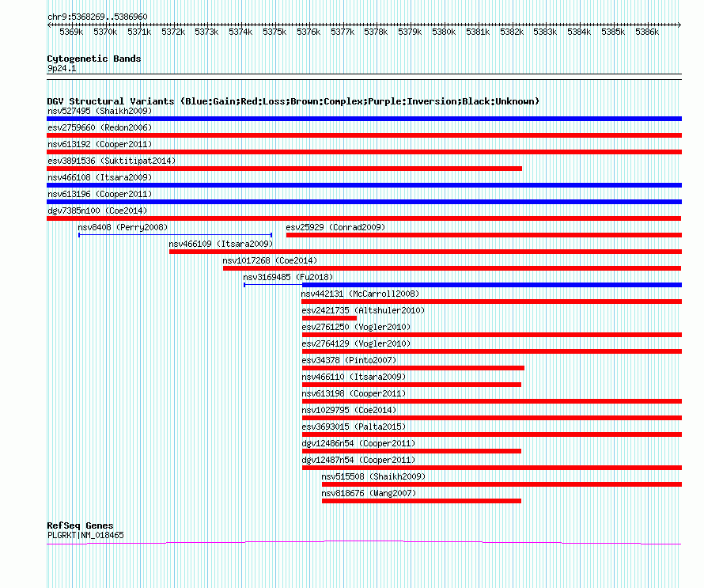The image size is (704, 588).
Task: Open the nsv613196 (Cooper2011) label
Action: pos(100,194)
